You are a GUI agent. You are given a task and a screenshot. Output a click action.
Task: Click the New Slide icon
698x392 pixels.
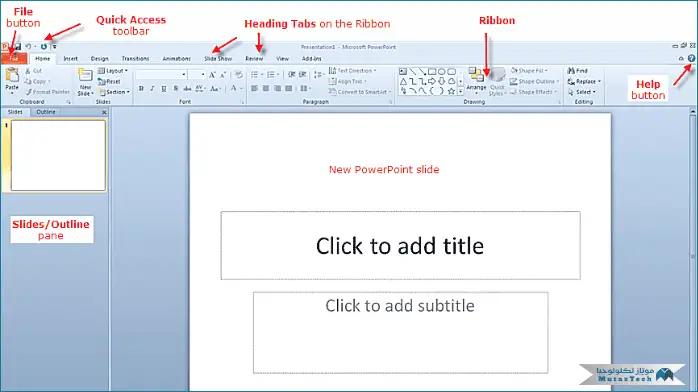coord(85,75)
